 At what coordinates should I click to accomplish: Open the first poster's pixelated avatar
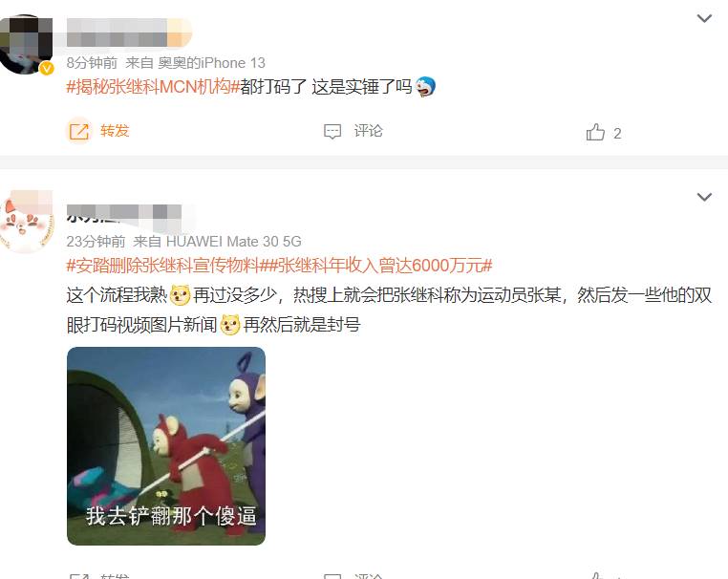(26, 44)
